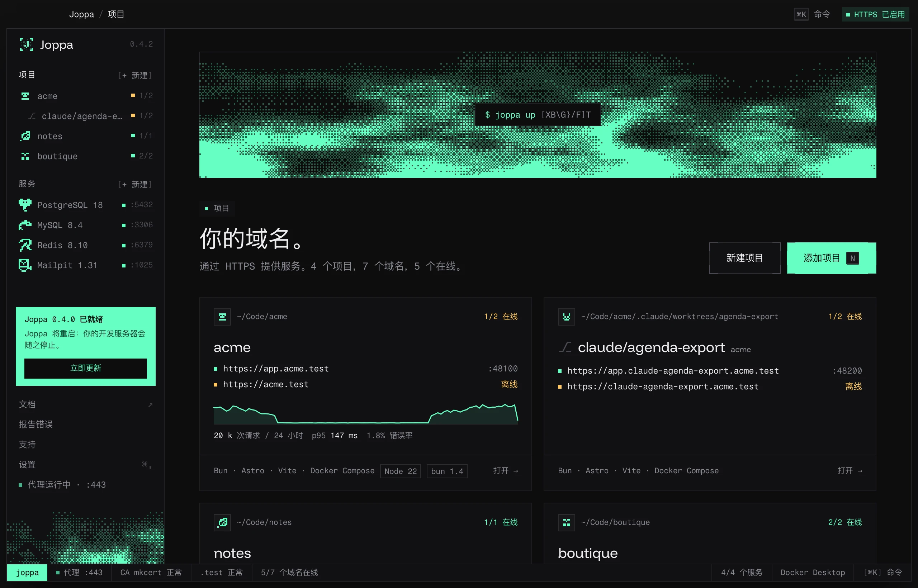The image size is (918, 588).
Task: Click the branch icon before claude/agenda-export heading
Action: (x=565, y=347)
